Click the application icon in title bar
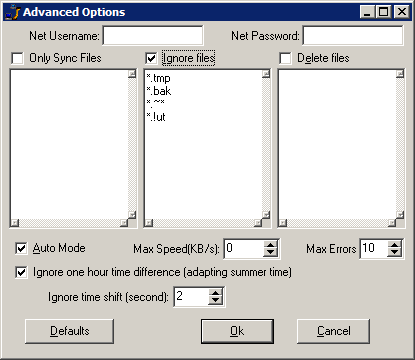415x360 pixels. pyautogui.click(x=12, y=12)
